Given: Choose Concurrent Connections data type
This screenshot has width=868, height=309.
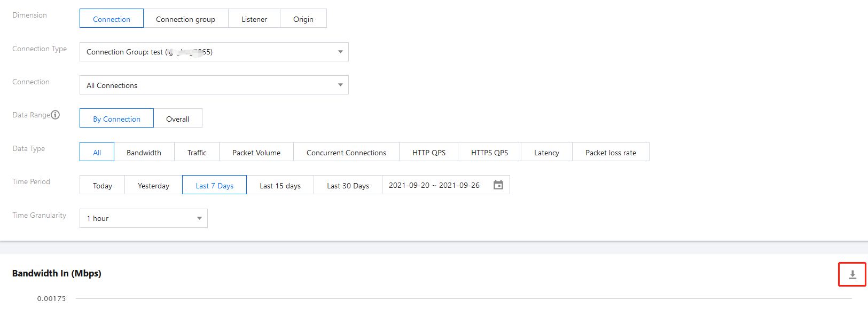Looking at the screenshot, I should (346, 152).
